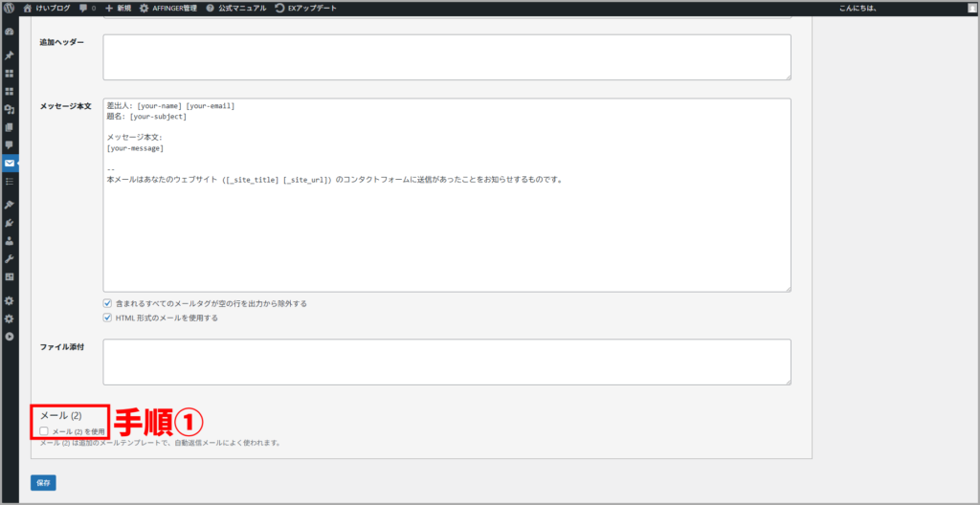Open the 新規 menu in admin bar
Screen dimensions: 980x505
[x=117, y=8]
